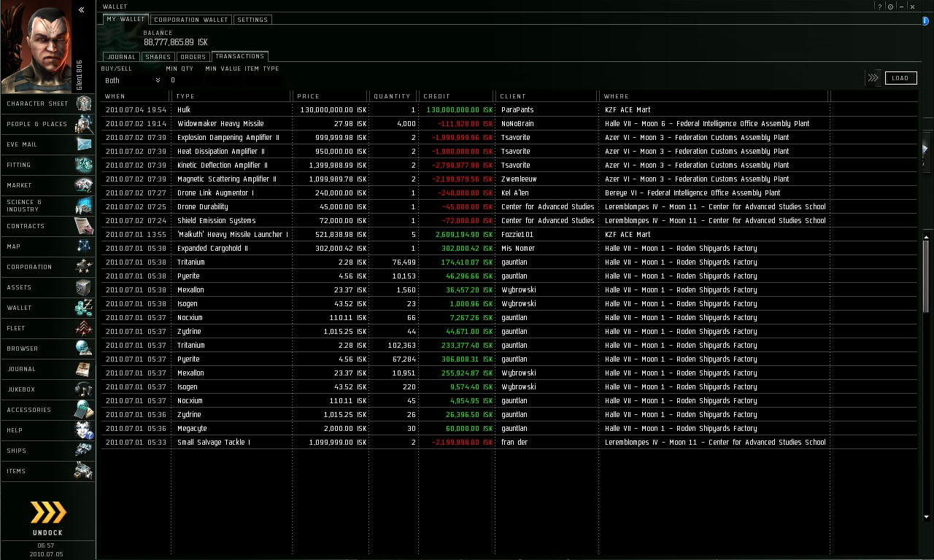934x560 pixels.
Task: Select the Transactions sub-tab
Action: click(x=240, y=56)
